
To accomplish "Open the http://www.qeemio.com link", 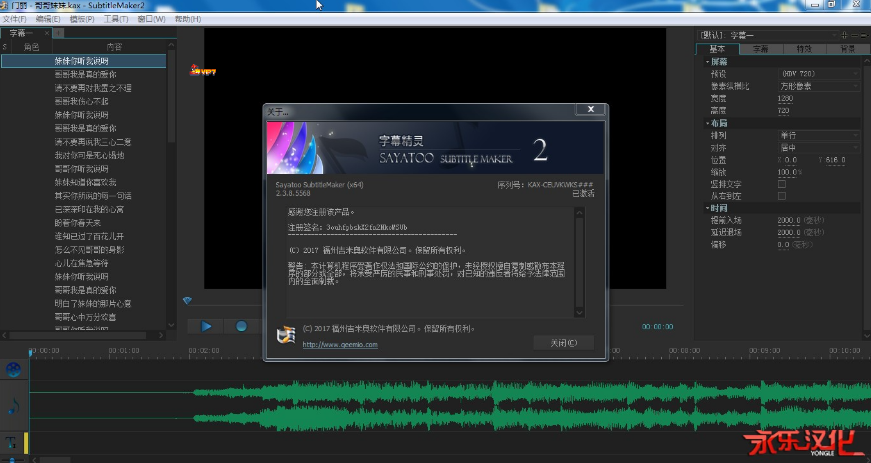I will pyautogui.click(x=340, y=345).
